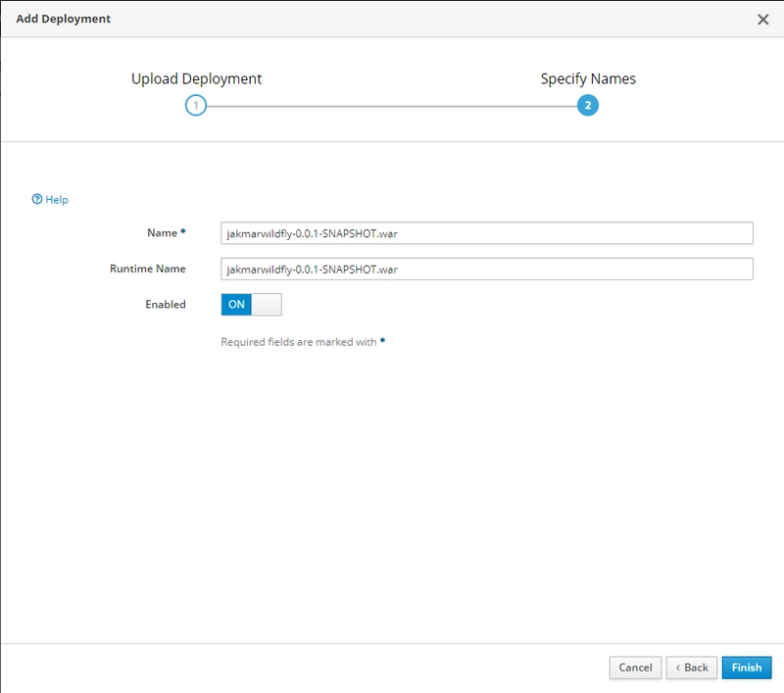Open the Help link
Screen dimensions: 784x693
pyautogui.click(x=50, y=200)
